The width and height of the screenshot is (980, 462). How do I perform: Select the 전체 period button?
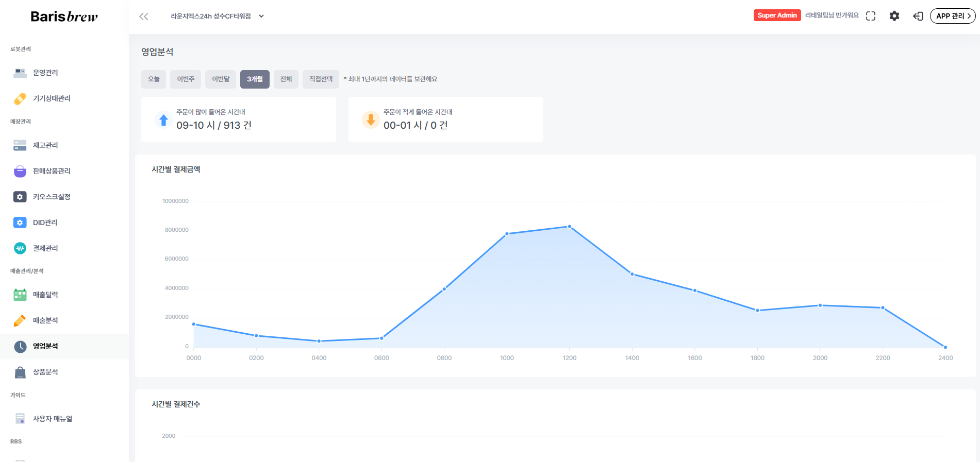point(286,79)
